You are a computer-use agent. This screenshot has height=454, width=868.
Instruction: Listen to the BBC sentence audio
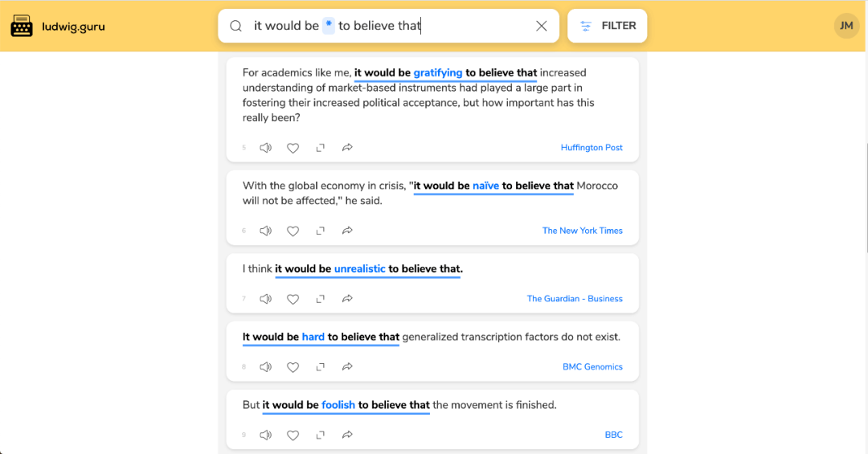(x=266, y=436)
